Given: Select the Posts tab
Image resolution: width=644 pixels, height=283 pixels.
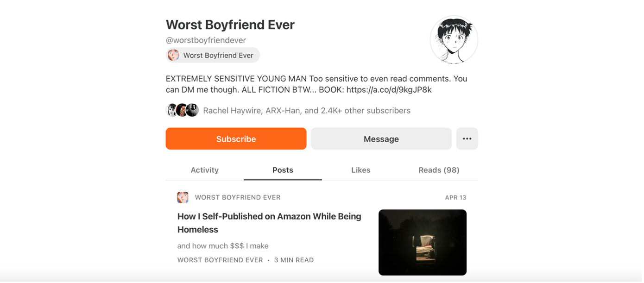Looking at the screenshot, I should pos(284,170).
